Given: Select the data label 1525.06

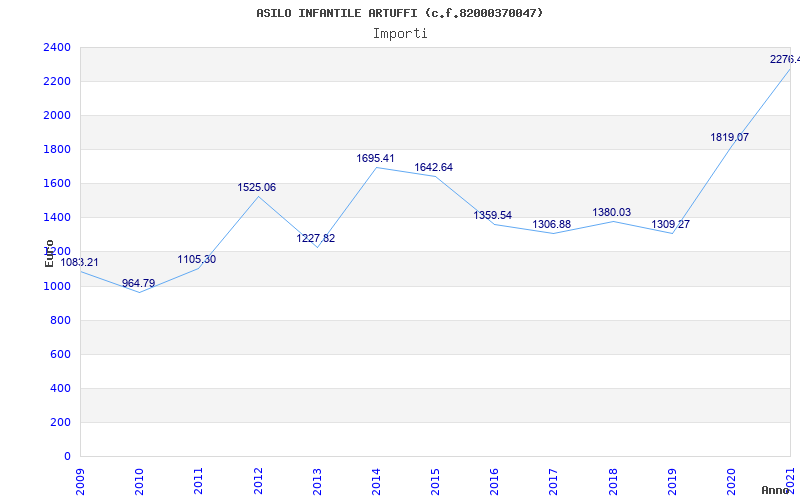Looking at the screenshot, I should [257, 188].
